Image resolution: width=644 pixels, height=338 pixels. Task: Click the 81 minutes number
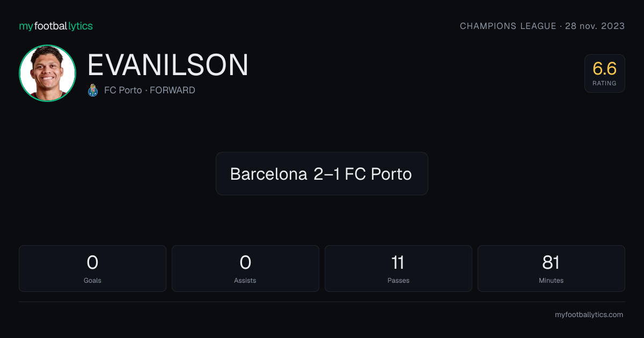tap(551, 262)
